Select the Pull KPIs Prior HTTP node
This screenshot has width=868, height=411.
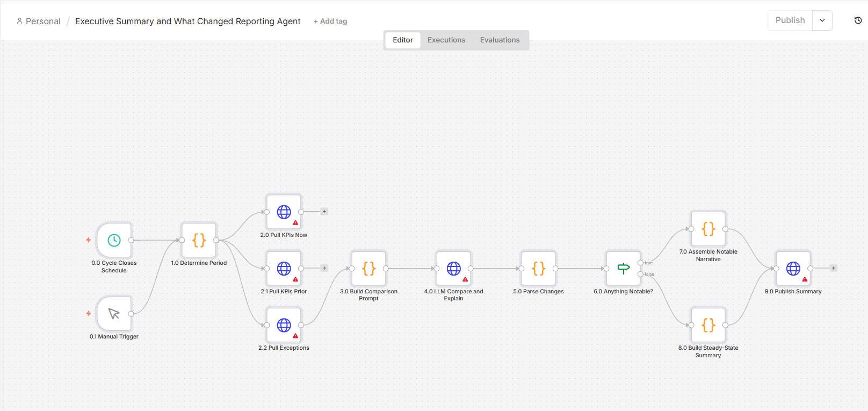[284, 268]
